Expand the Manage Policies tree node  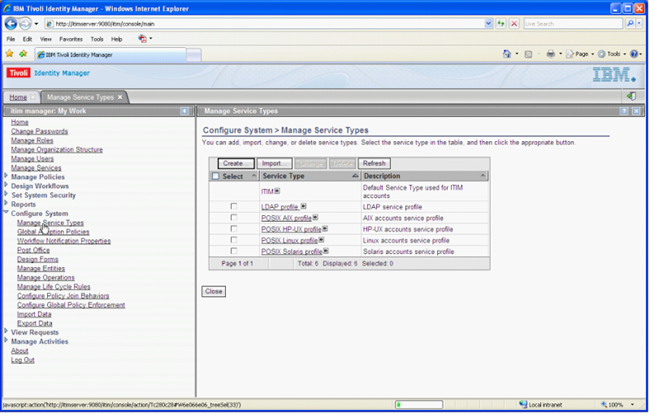point(6,176)
